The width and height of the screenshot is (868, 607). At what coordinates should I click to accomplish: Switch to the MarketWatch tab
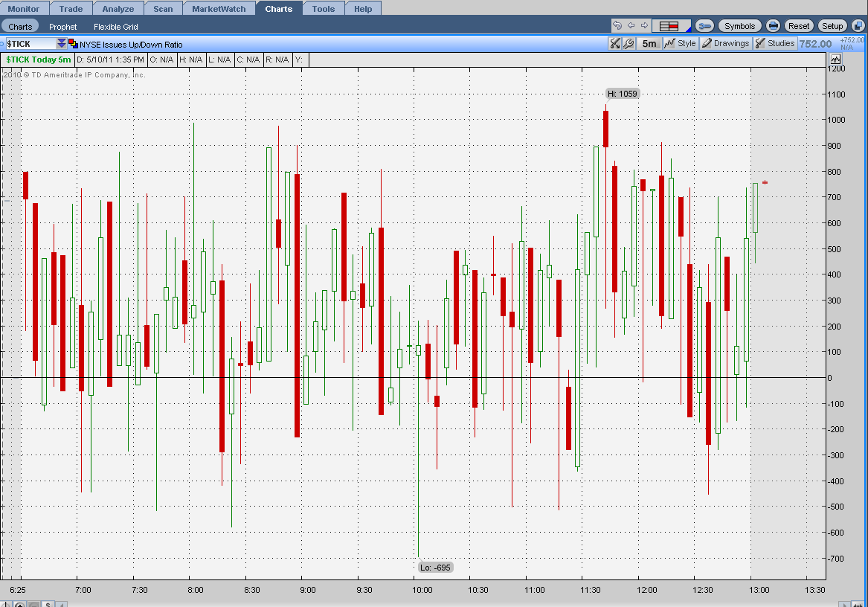coord(219,9)
